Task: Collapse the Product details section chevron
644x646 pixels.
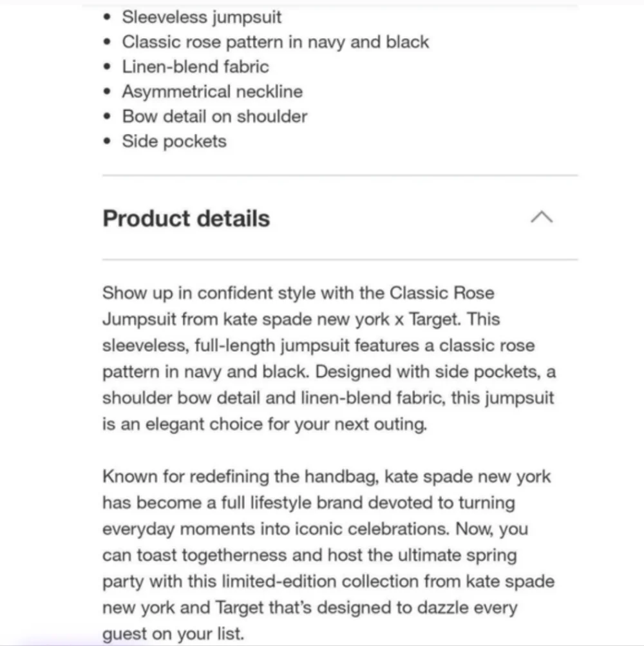Action: click(x=542, y=216)
